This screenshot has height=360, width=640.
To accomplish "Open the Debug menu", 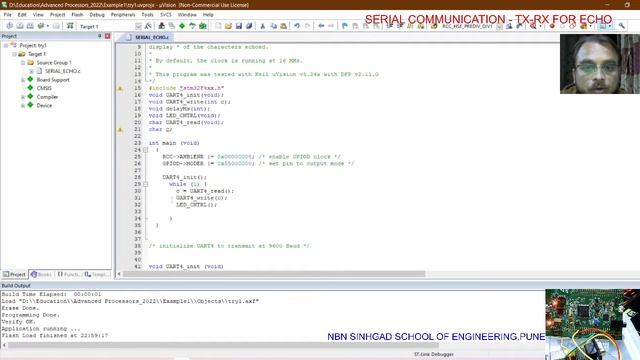I will coord(97,15).
